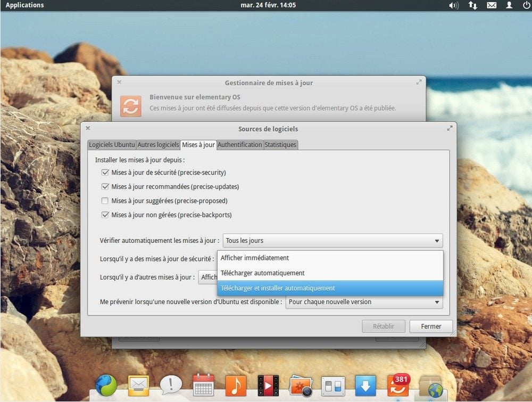Open the photo manager dock icon
Viewport: 532px width, 402px height.
click(301, 385)
